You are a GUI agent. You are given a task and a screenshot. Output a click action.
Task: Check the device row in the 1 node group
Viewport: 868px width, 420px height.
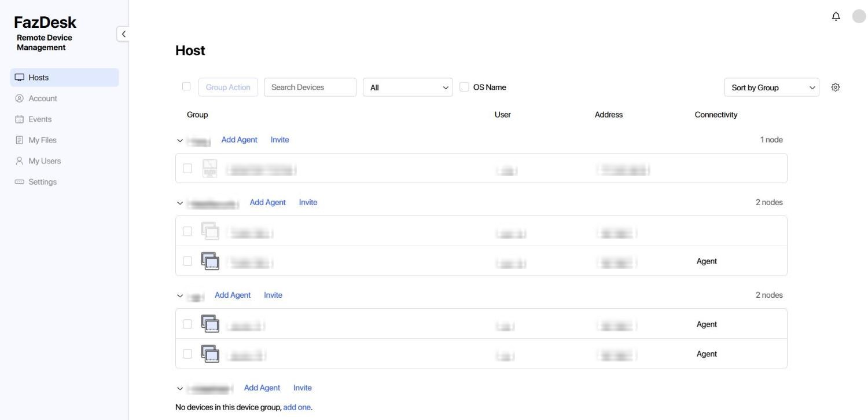(187, 168)
